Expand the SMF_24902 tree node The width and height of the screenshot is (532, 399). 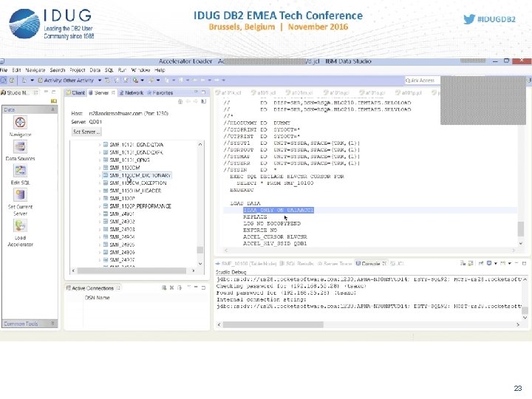[x=100, y=222]
